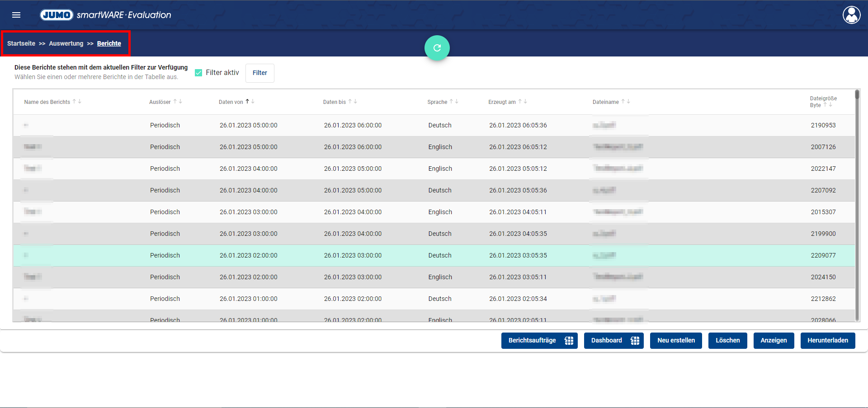Click the JUMO smartWARE logo

pyautogui.click(x=105, y=15)
